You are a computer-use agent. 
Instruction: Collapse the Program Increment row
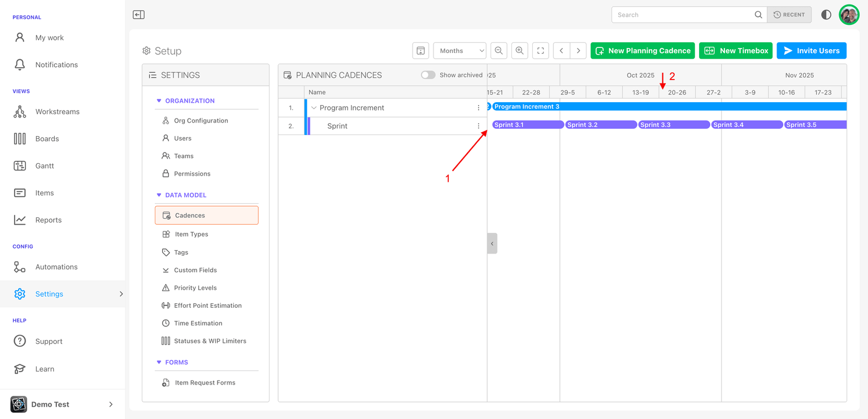click(x=314, y=108)
